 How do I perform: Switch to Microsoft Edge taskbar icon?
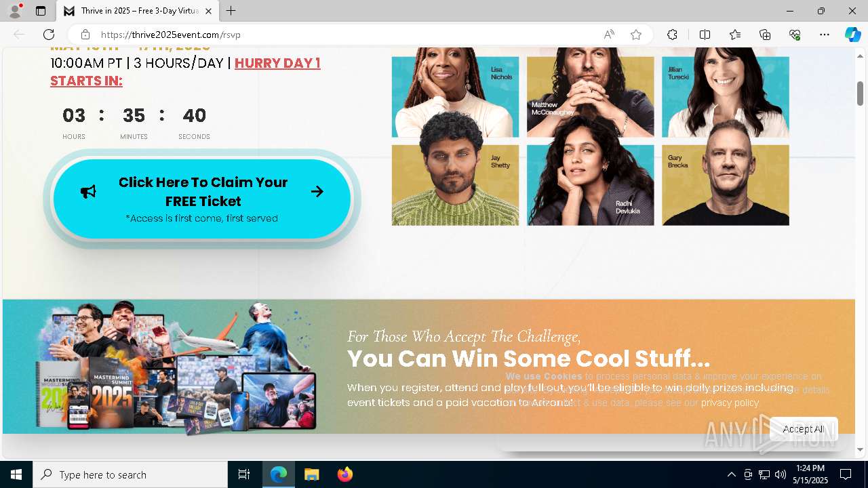[x=279, y=474]
